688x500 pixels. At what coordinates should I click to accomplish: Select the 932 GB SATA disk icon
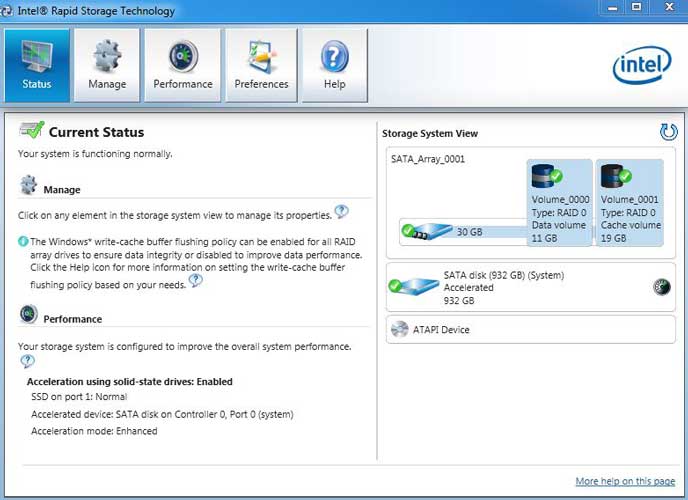tap(414, 286)
